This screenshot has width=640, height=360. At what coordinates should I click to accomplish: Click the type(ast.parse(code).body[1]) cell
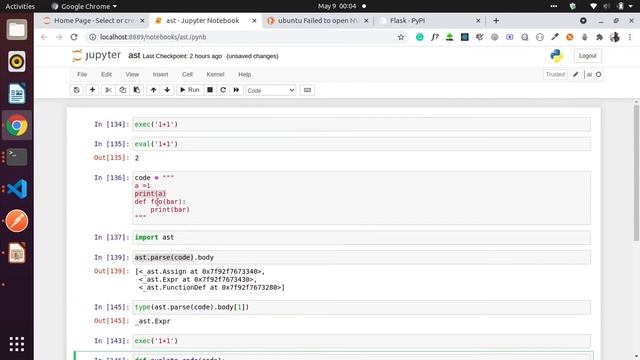coord(361,307)
